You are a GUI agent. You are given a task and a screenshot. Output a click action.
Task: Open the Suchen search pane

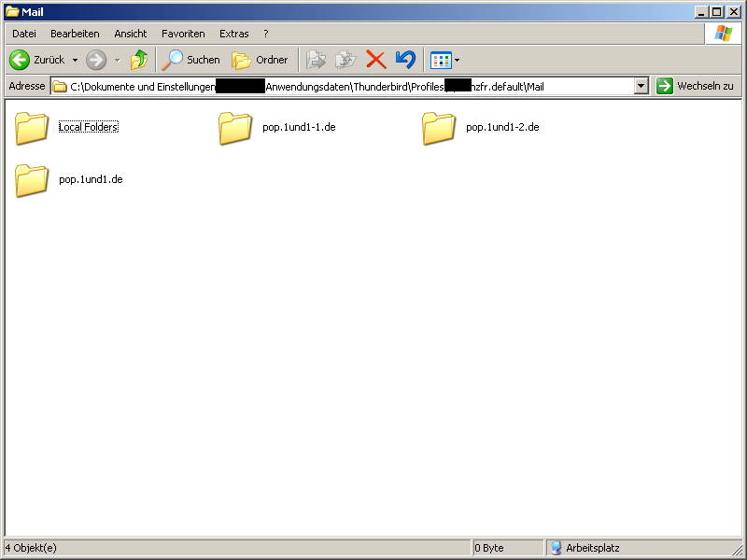[190, 60]
